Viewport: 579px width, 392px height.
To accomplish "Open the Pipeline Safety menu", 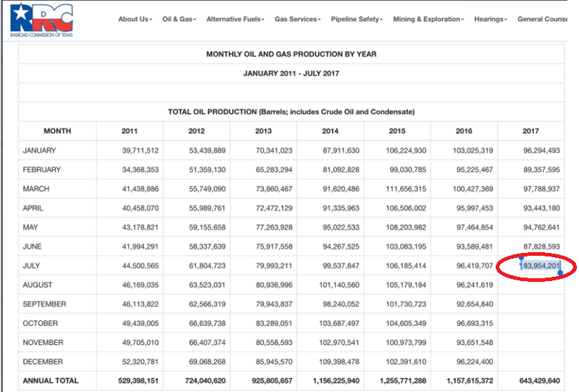I will (357, 19).
